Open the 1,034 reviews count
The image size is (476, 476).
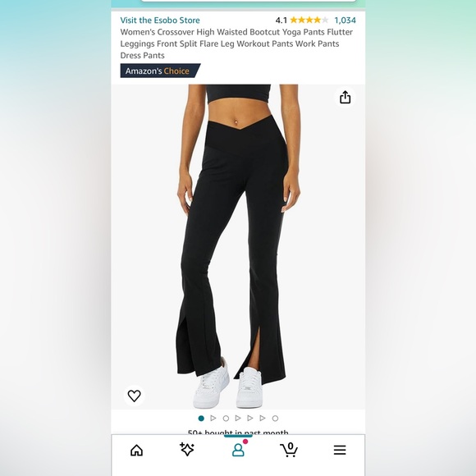click(x=346, y=20)
